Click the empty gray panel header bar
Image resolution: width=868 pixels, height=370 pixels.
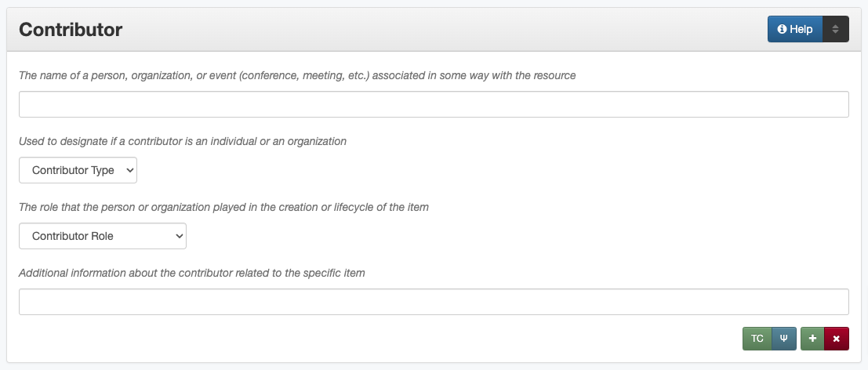click(439, 30)
